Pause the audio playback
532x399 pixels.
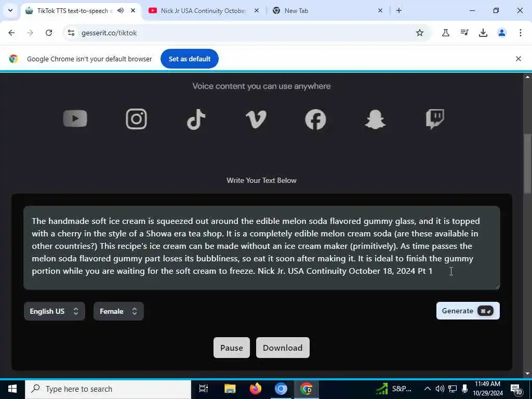(231, 348)
